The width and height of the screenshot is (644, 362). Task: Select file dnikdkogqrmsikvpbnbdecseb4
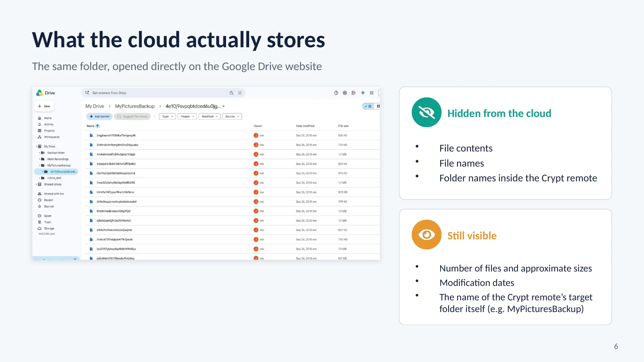(117, 202)
